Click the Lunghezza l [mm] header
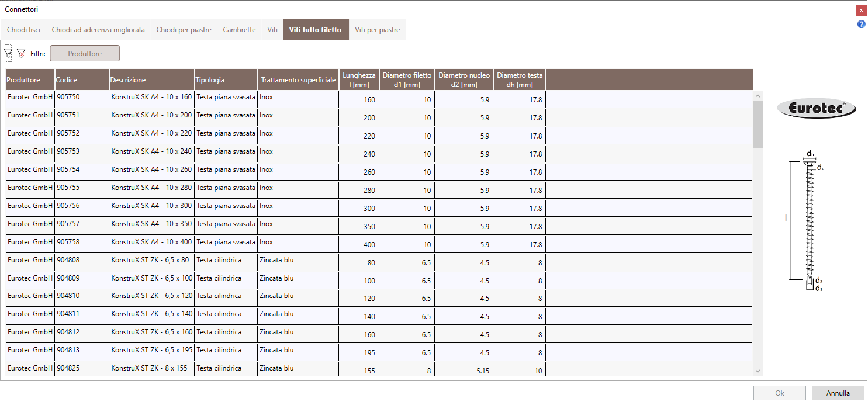Image resolution: width=868 pixels, height=405 pixels. pos(359,80)
